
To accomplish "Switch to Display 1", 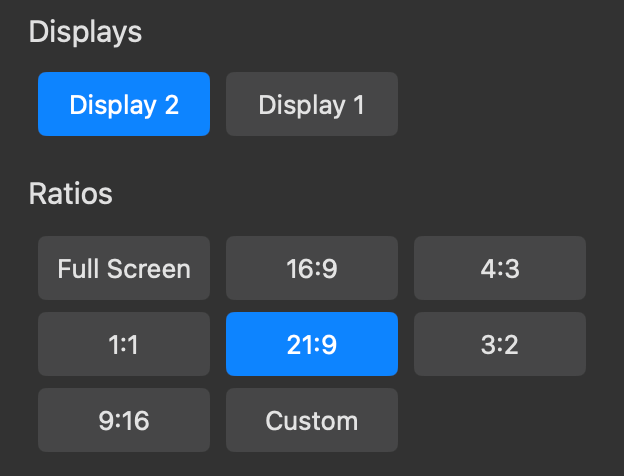I will point(312,104).
